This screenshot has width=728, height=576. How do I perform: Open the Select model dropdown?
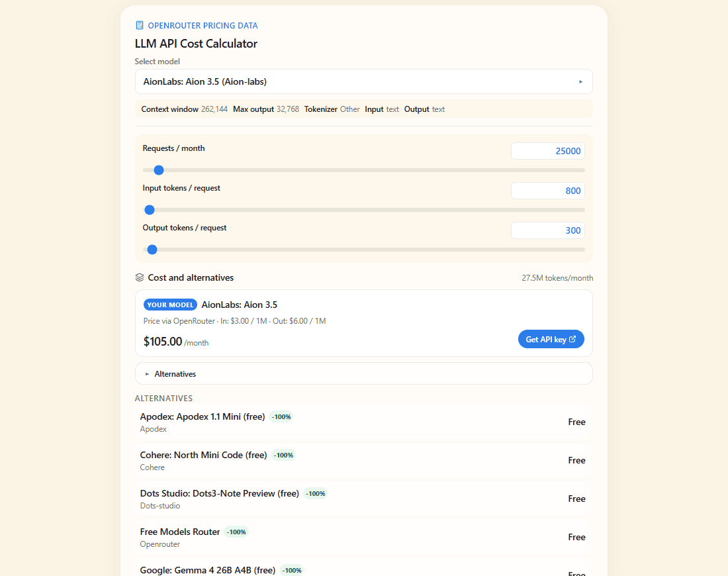tap(363, 81)
